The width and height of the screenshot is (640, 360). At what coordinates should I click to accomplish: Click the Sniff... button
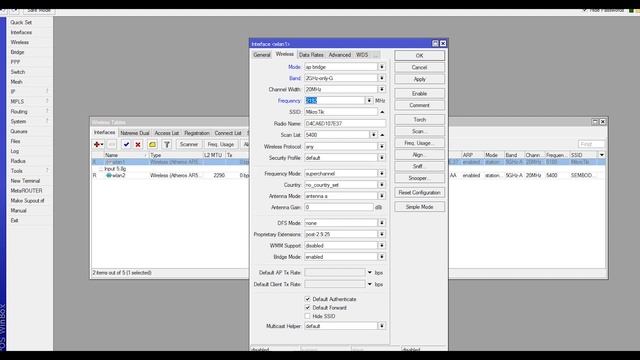pos(420,167)
